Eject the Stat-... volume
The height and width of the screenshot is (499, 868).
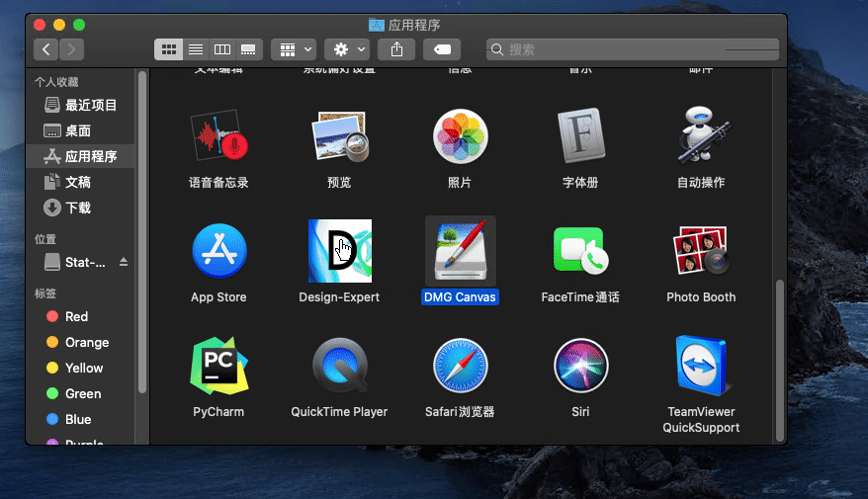124,262
